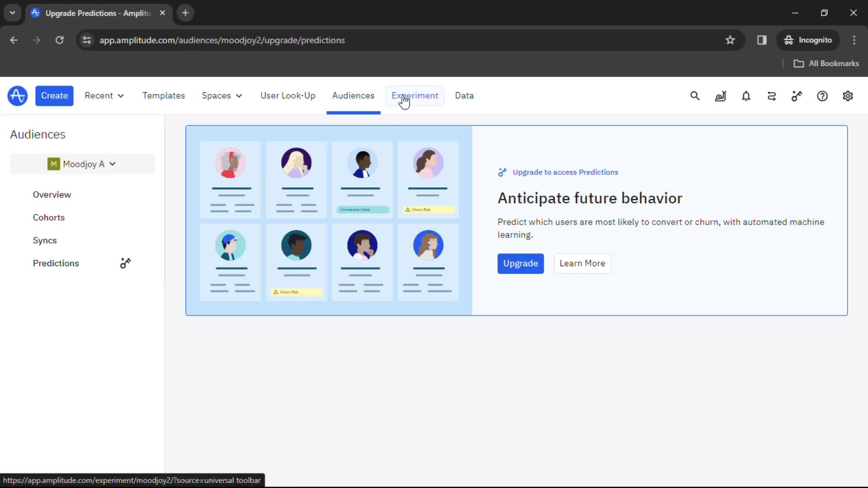The image size is (868, 488).
Task: Open the All Bookmarks folder
Action: (x=826, y=64)
